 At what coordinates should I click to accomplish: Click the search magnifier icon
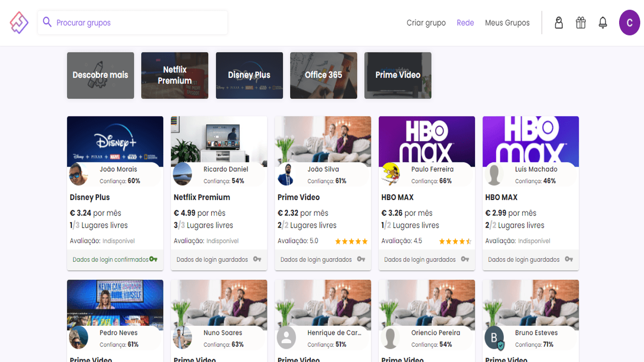(x=47, y=22)
